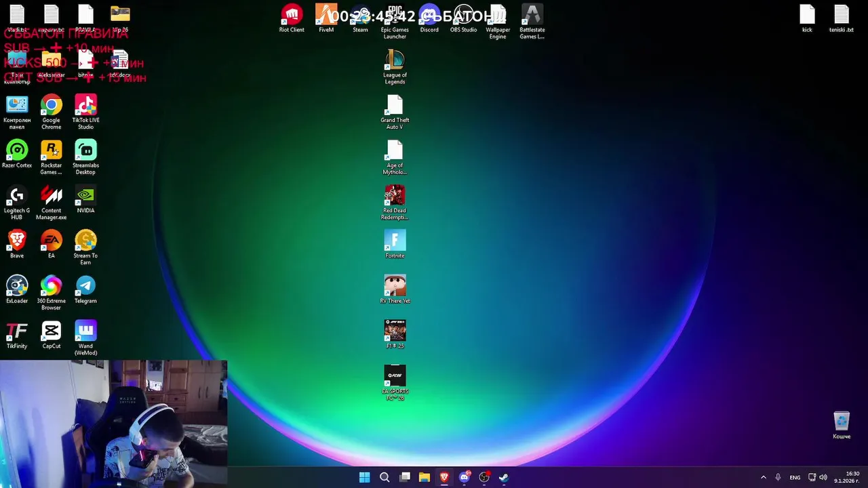The image size is (868, 488).
Task: Click the microphone tray icon
Action: (778, 477)
